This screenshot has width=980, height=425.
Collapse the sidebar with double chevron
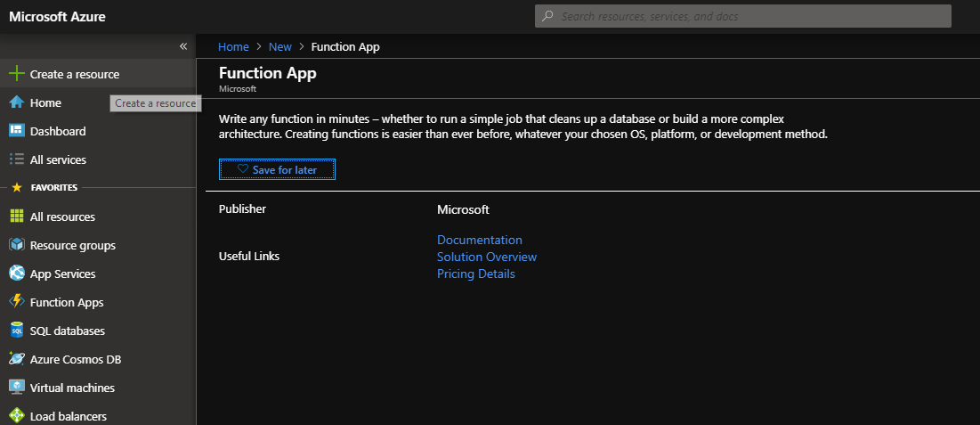tap(183, 46)
